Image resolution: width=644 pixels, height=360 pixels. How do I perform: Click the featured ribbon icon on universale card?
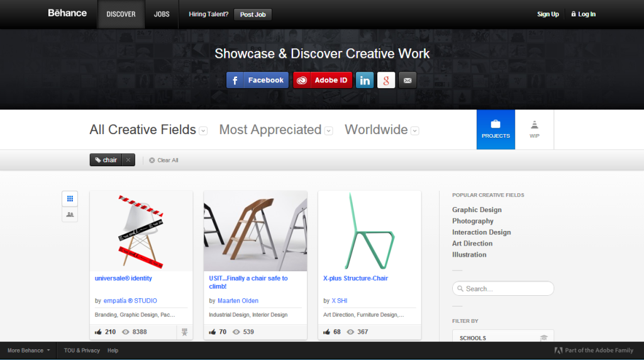[x=184, y=332]
